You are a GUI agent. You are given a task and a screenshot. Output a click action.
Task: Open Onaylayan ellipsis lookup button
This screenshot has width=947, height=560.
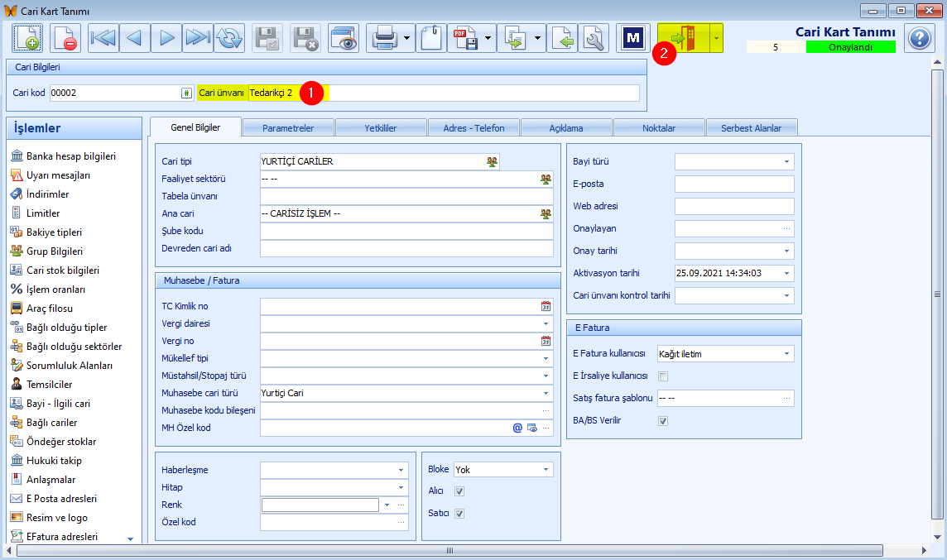(x=786, y=228)
